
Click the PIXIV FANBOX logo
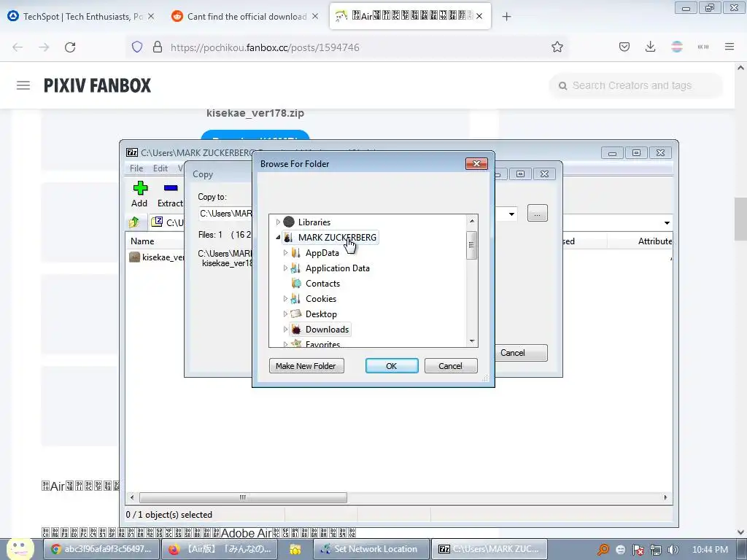click(97, 86)
